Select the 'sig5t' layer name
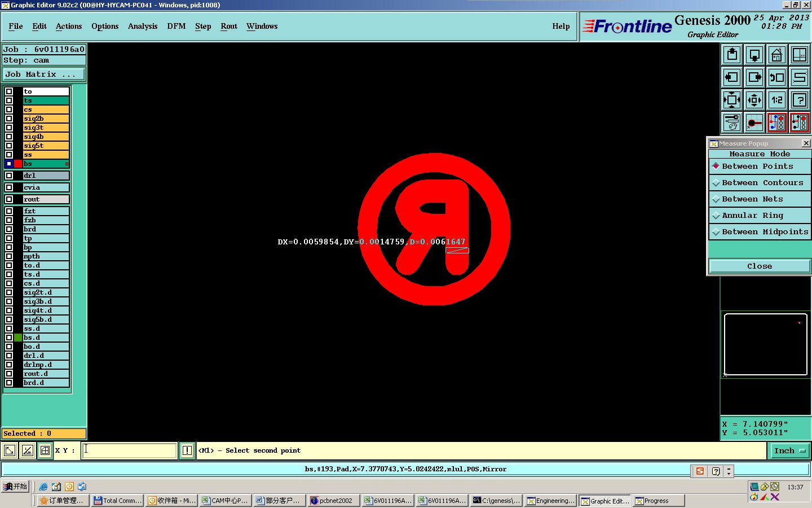 point(46,146)
